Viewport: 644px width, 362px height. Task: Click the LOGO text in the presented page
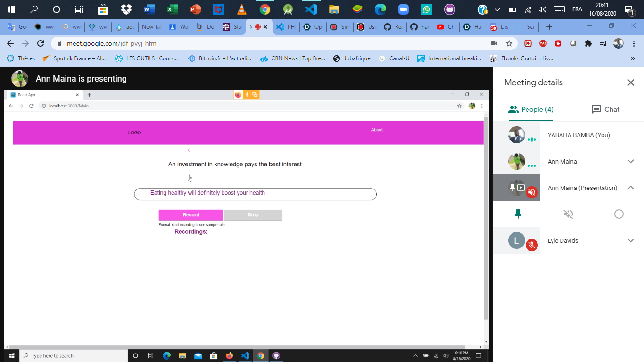(x=134, y=132)
